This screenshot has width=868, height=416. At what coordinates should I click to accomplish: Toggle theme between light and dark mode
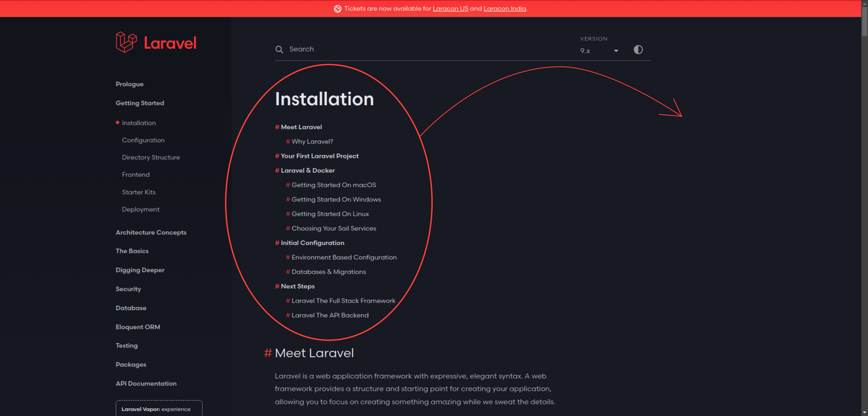click(638, 50)
